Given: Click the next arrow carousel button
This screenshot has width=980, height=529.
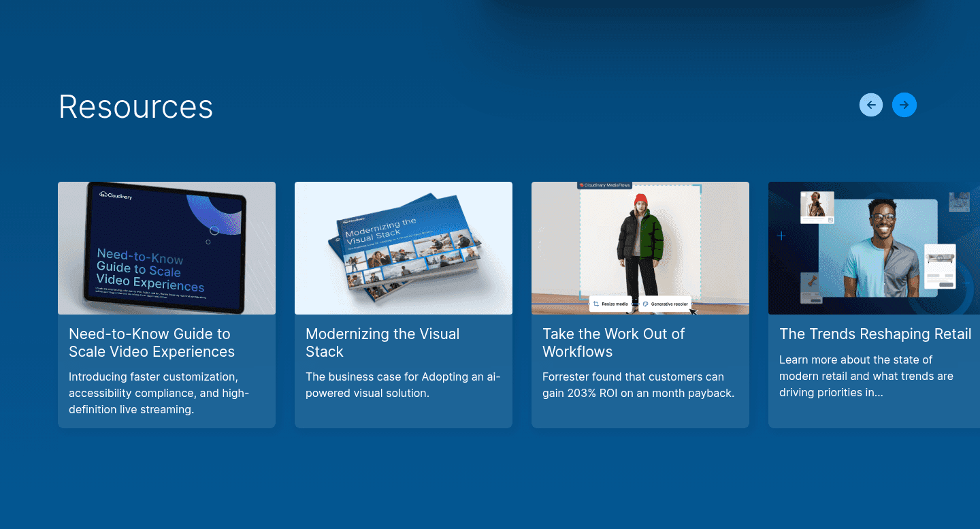Looking at the screenshot, I should click(904, 105).
